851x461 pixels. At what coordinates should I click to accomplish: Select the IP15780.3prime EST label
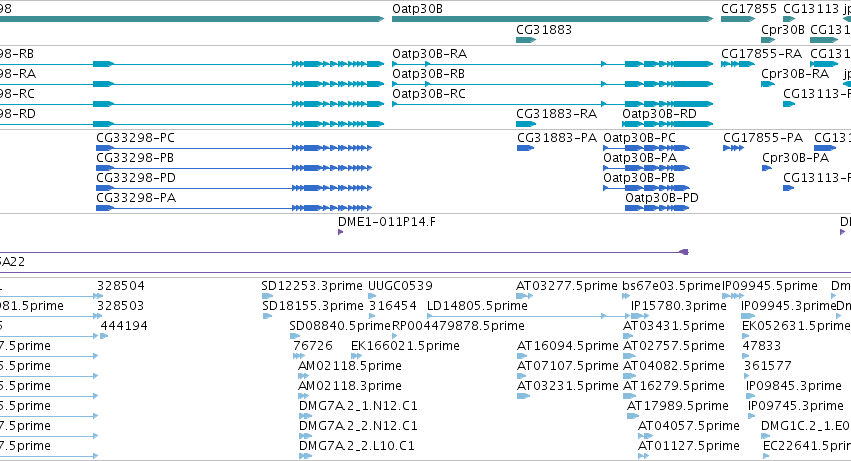[678, 306]
